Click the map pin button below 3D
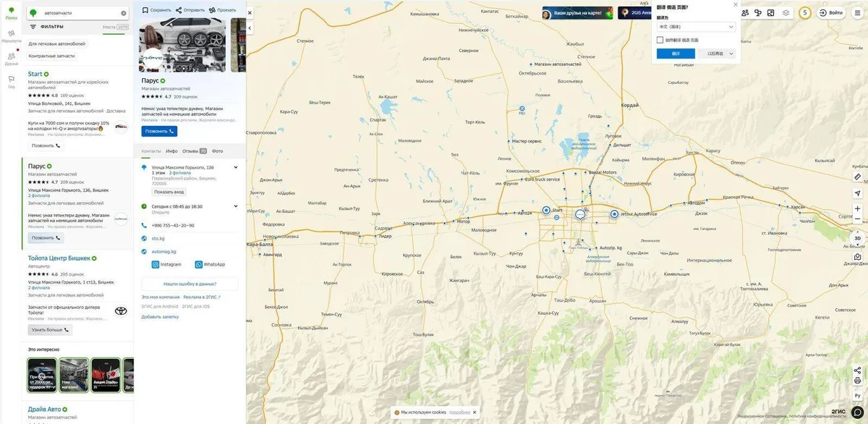The height and width of the screenshot is (424, 868). click(857, 256)
